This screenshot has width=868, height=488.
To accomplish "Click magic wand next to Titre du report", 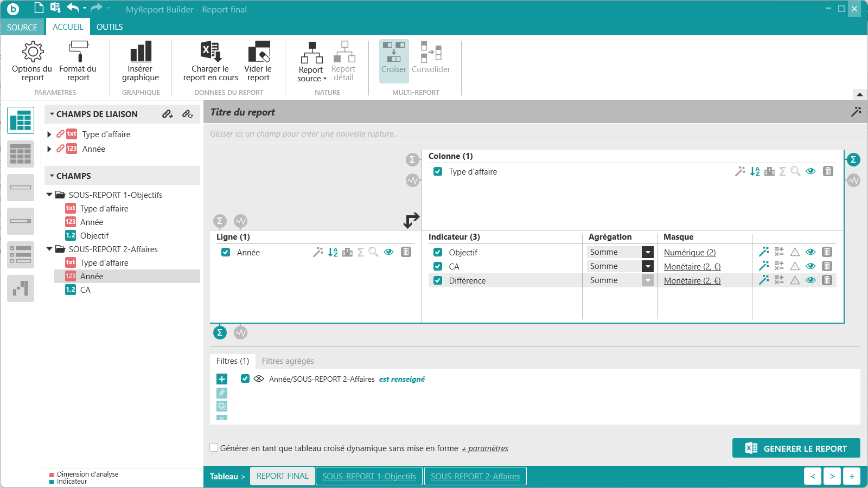I will coord(856,112).
